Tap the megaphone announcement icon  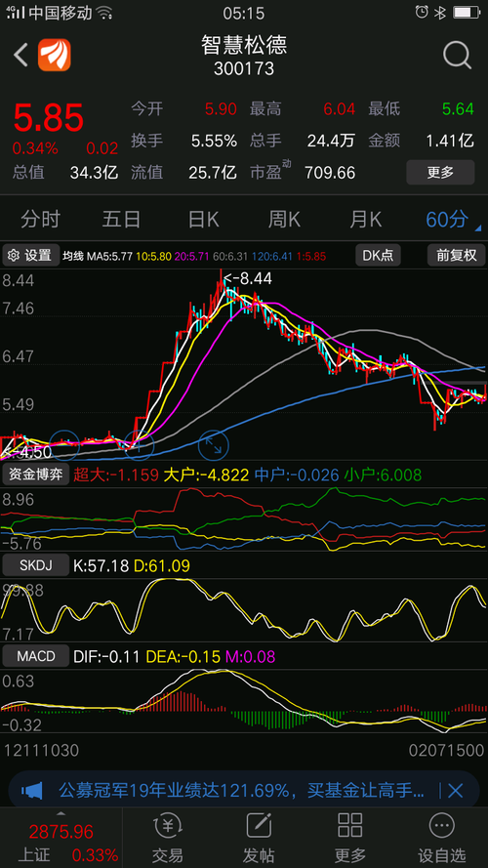click(x=34, y=791)
